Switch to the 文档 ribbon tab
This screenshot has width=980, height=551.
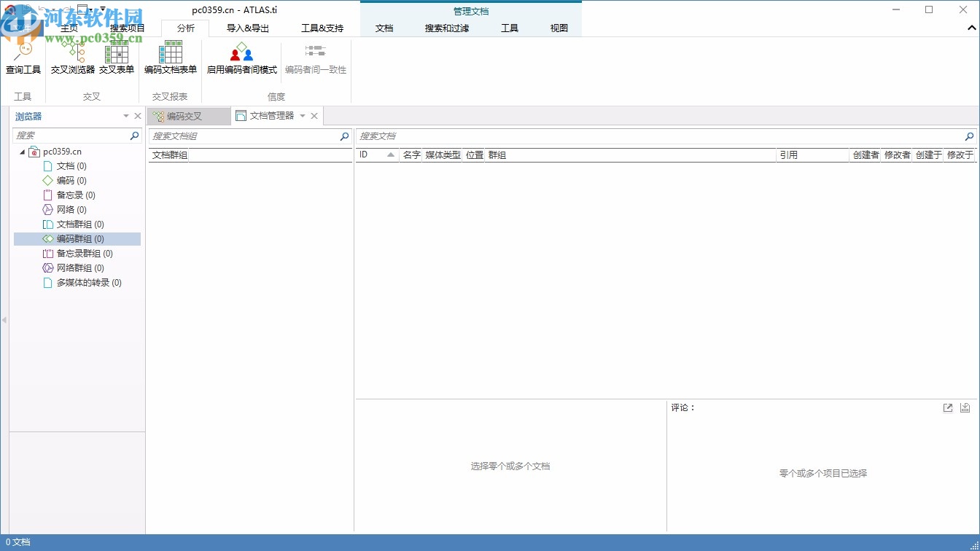384,28
